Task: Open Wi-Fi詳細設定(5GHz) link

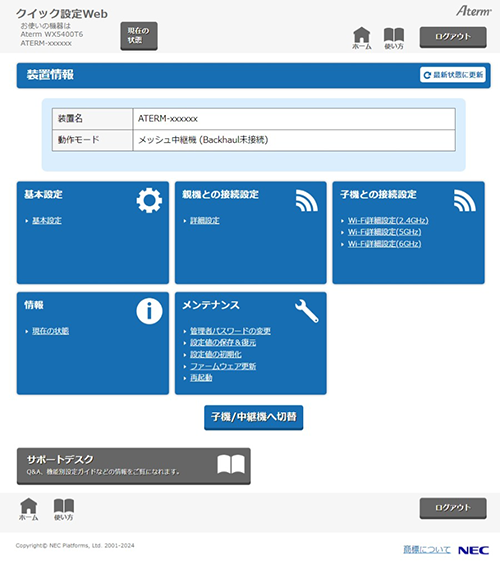Action: pos(384,232)
